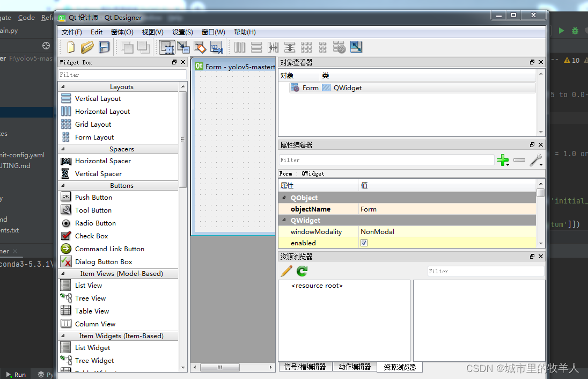The image size is (588, 379).
Task: Activate the Edit Buddies mode icon
Action: [x=200, y=47]
